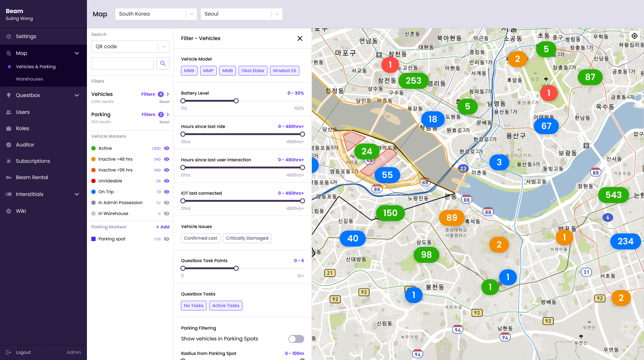Open the Auditor menu item
644x360 pixels.
25,145
